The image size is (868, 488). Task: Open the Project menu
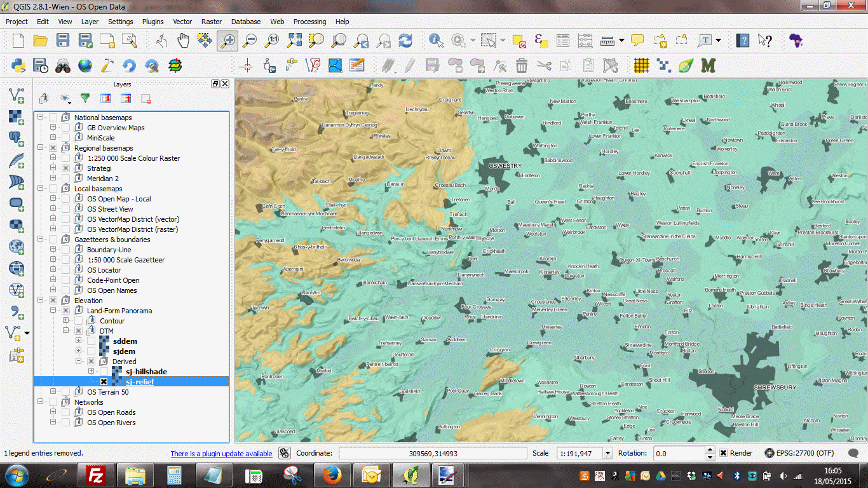coord(17,21)
